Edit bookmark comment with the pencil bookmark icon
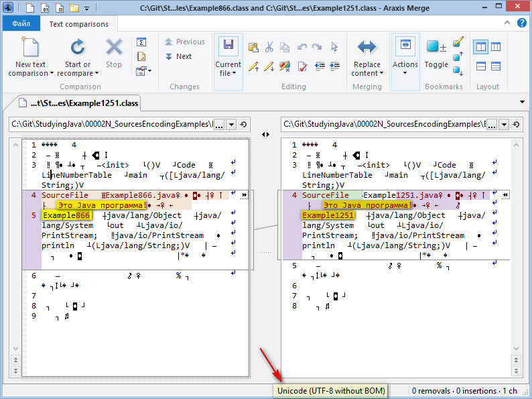Viewport: 532px width, 399px height. [458, 42]
